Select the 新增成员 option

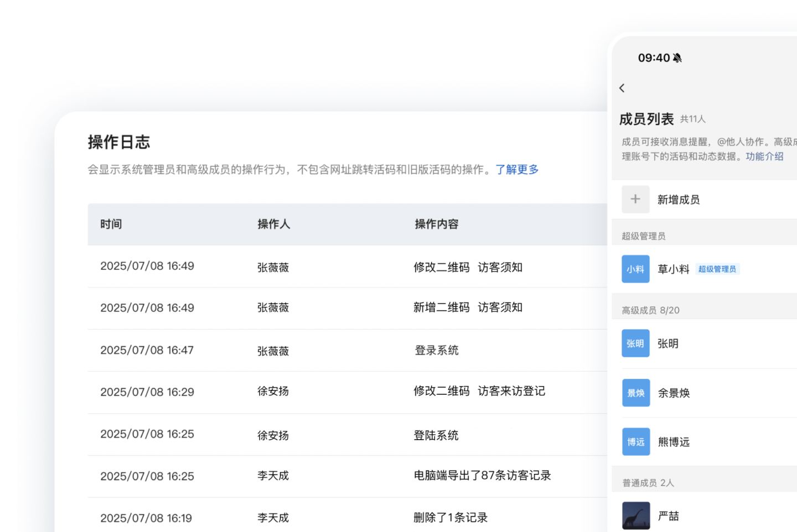point(679,200)
